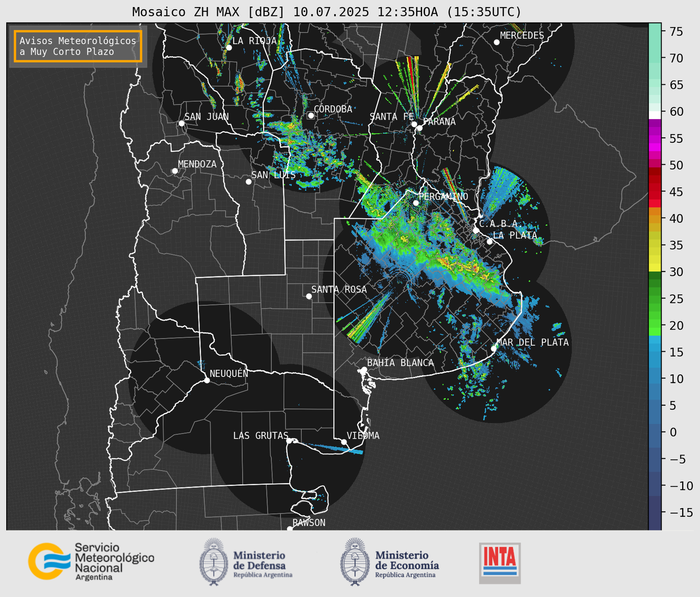Click the magenta 55 dBZ color band
The height and width of the screenshot is (597, 700).
(655, 138)
